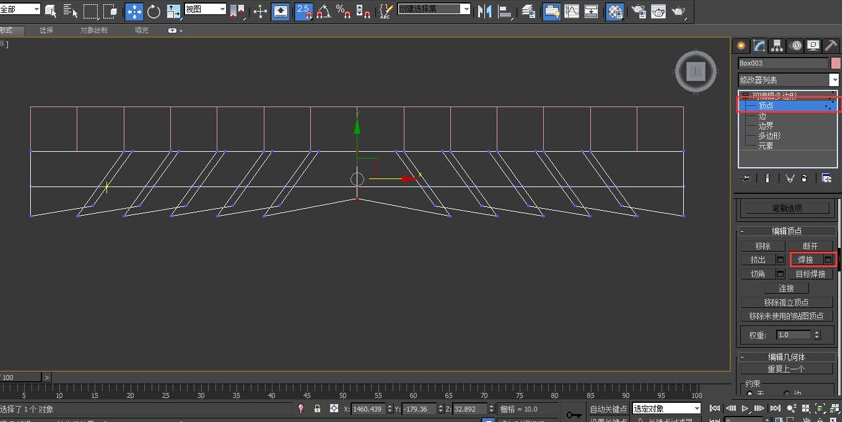The width and height of the screenshot is (842, 422).
Task: Click the Mirror tool icon
Action: click(x=484, y=11)
